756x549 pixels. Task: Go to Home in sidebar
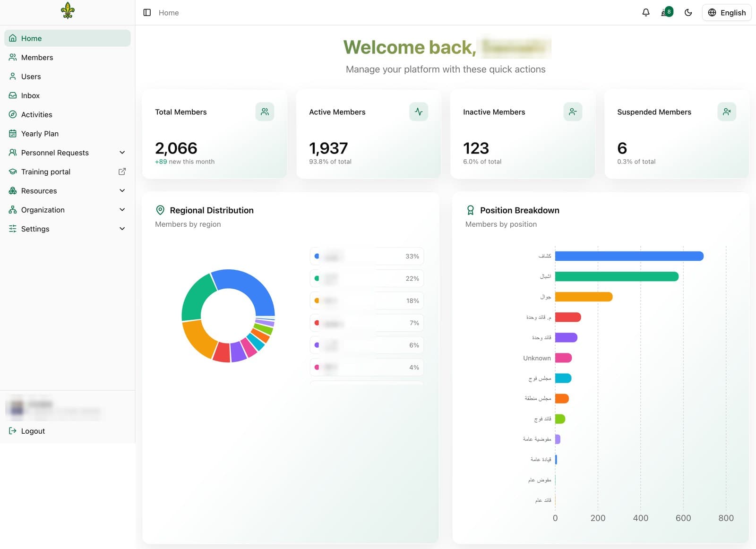[68, 38]
